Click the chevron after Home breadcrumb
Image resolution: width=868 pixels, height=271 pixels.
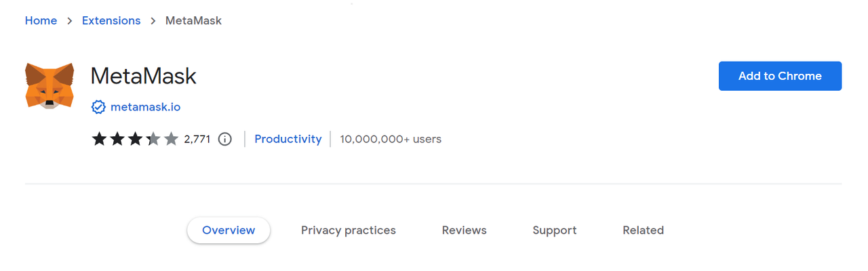[x=69, y=21]
